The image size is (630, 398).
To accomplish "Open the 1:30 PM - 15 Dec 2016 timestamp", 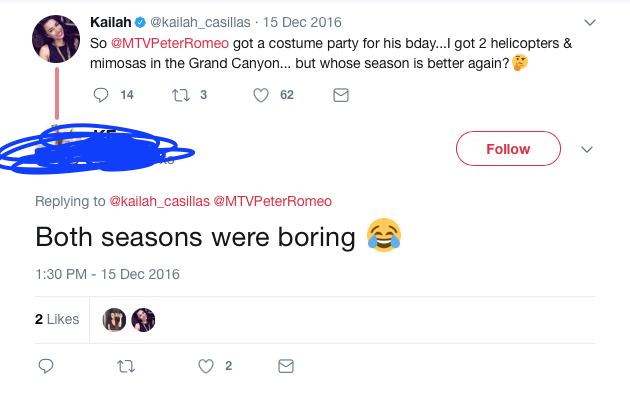I will pyautogui.click(x=107, y=274).
